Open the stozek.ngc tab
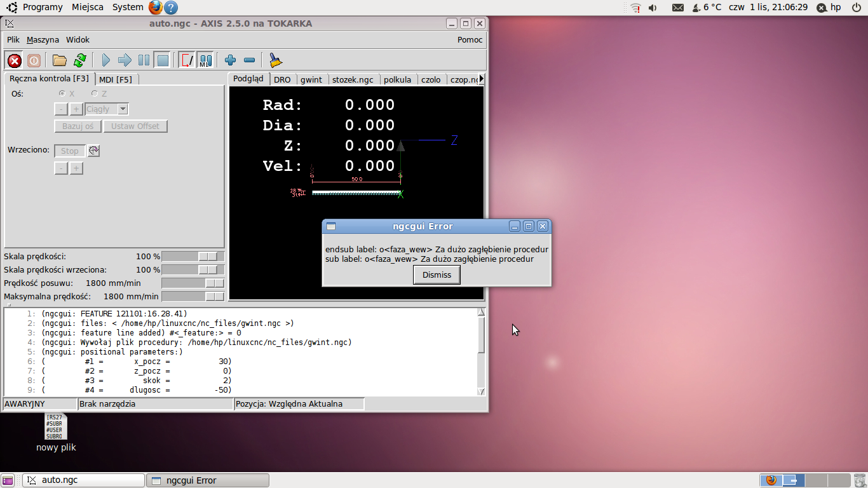The image size is (868, 488). pos(353,80)
